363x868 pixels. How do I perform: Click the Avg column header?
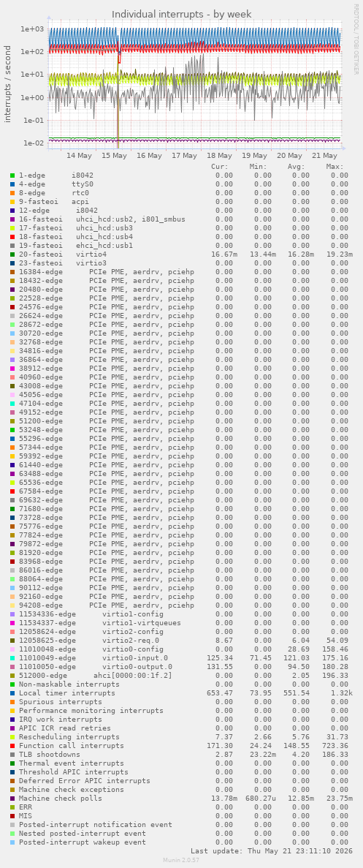coord(296,167)
